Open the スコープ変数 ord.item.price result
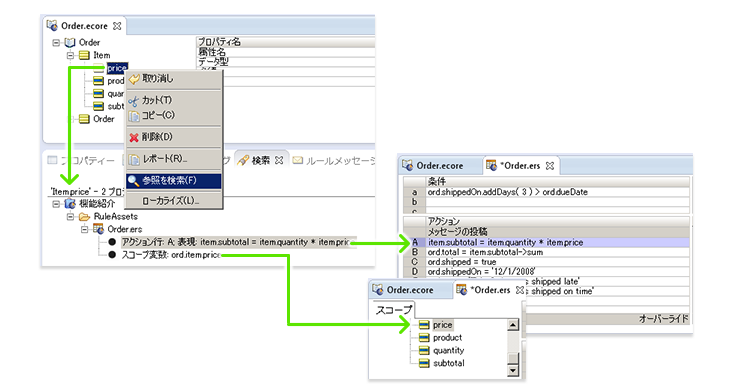This screenshot has height=391, width=750. tap(170, 255)
